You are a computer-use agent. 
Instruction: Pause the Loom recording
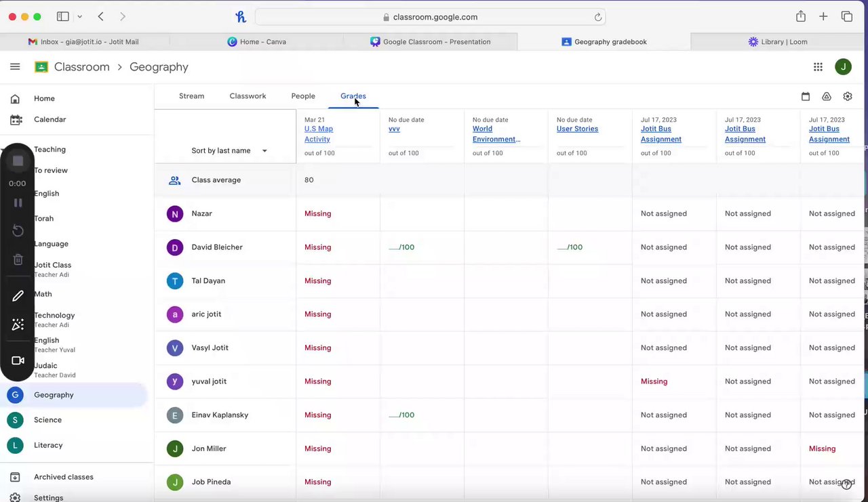[18, 203]
